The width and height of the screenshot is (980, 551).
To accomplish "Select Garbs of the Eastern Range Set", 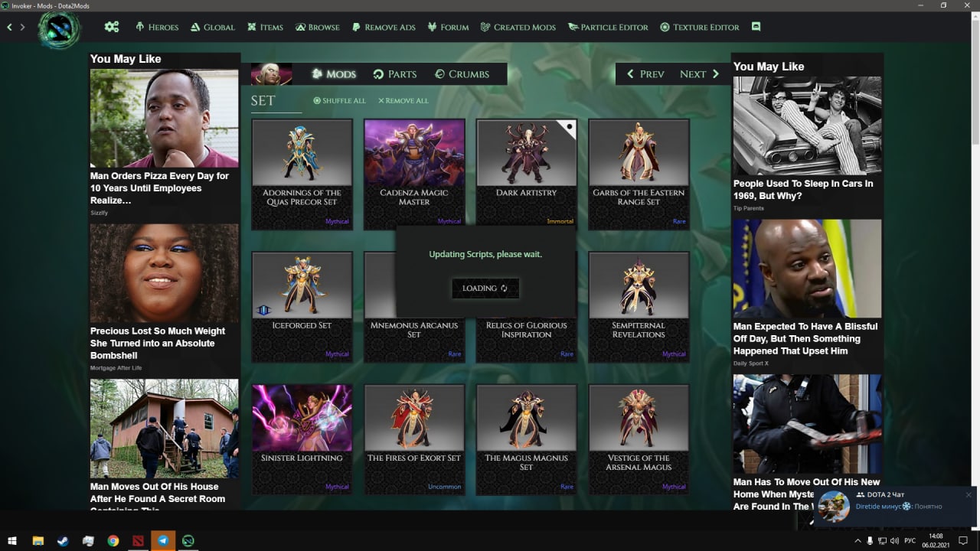I will tap(639, 174).
